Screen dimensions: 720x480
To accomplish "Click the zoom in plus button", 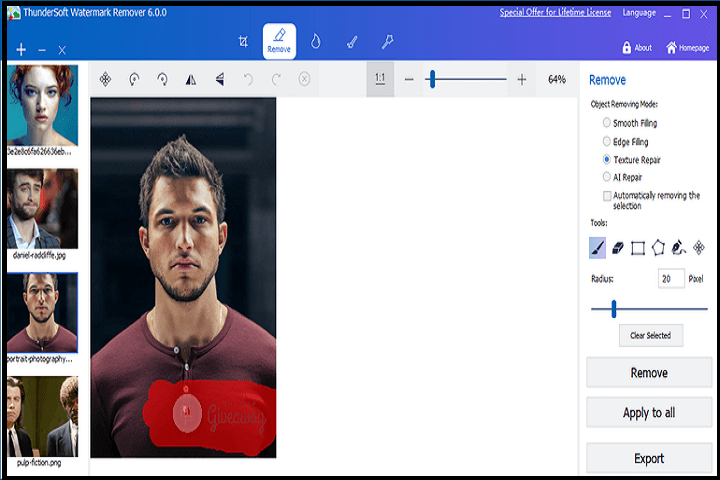I will (x=522, y=79).
